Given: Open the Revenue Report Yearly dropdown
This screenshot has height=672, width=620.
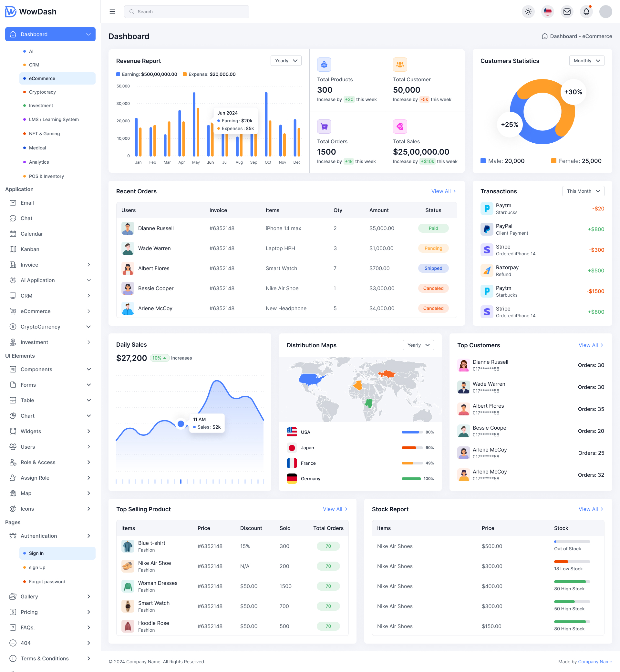Looking at the screenshot, I should tap(286, 61).
